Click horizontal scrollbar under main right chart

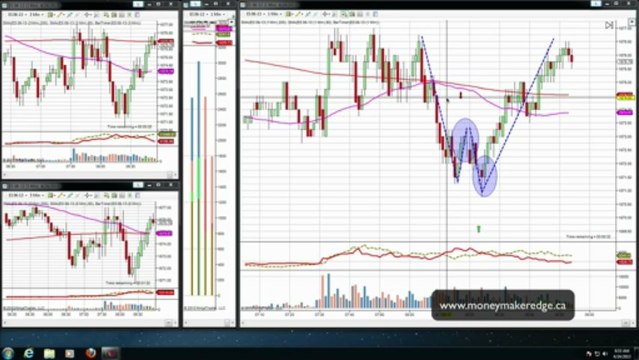tap(438, 322)
